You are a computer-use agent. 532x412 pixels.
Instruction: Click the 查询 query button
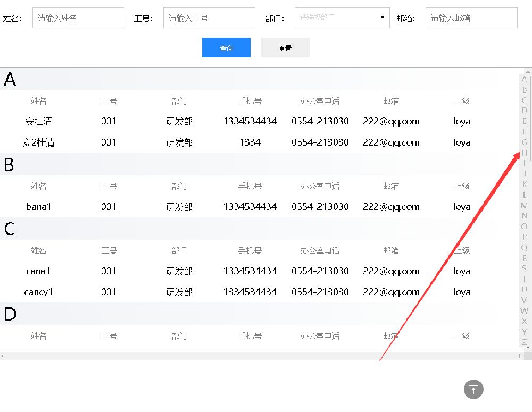pyautogui.click(x=226, y=47)
